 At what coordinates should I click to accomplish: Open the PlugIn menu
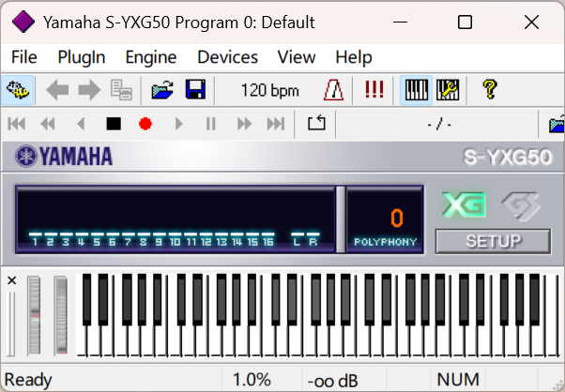[82, 57]
